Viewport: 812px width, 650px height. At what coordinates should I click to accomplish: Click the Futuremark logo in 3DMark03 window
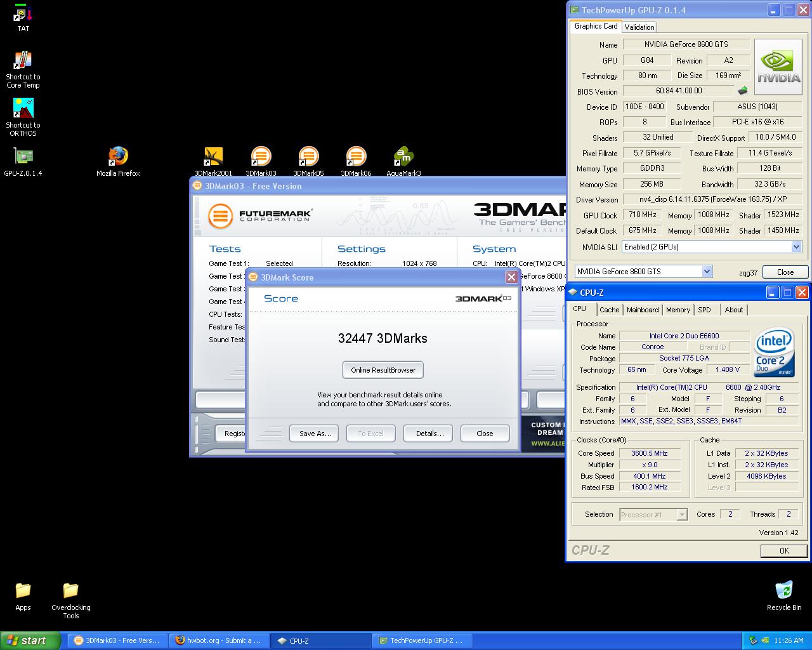pyautogui.click(x=261, y=215)
